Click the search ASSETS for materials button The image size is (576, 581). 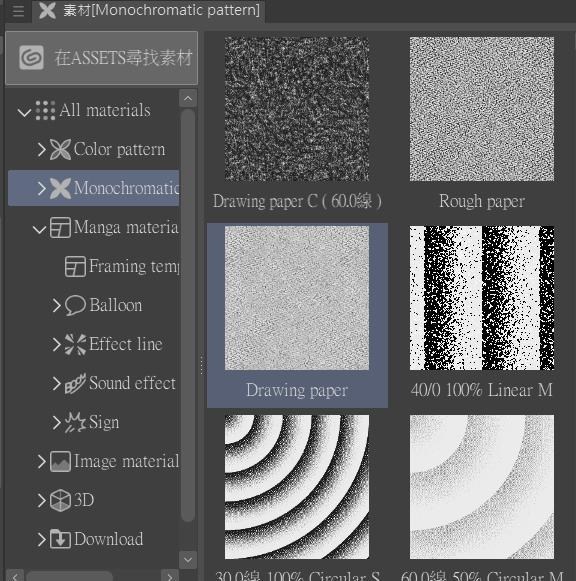tap(101, 58)
